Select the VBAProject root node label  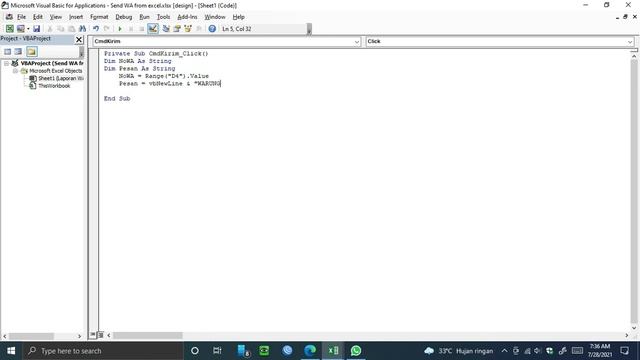[52, 63]
